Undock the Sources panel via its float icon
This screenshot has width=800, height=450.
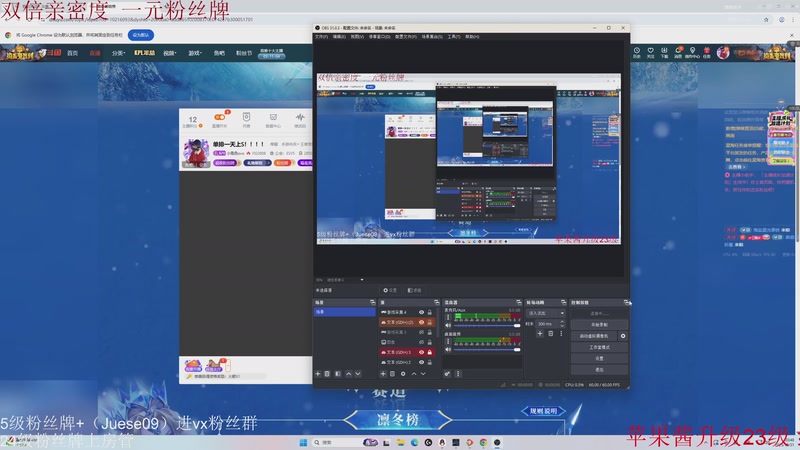[x=436, y=303]
